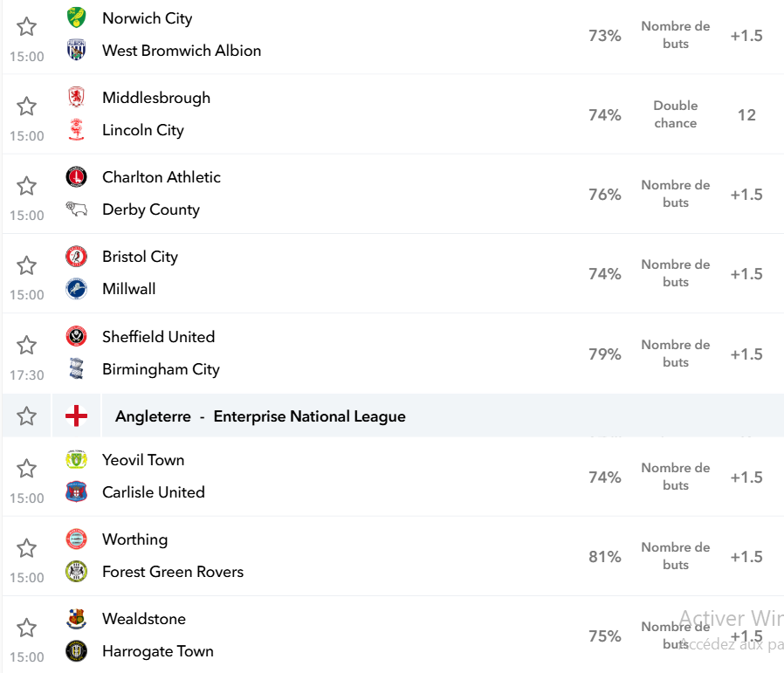784x673 pixels.
Task: Click the West Bromwich Albion crest
Action: pos(76,50)
